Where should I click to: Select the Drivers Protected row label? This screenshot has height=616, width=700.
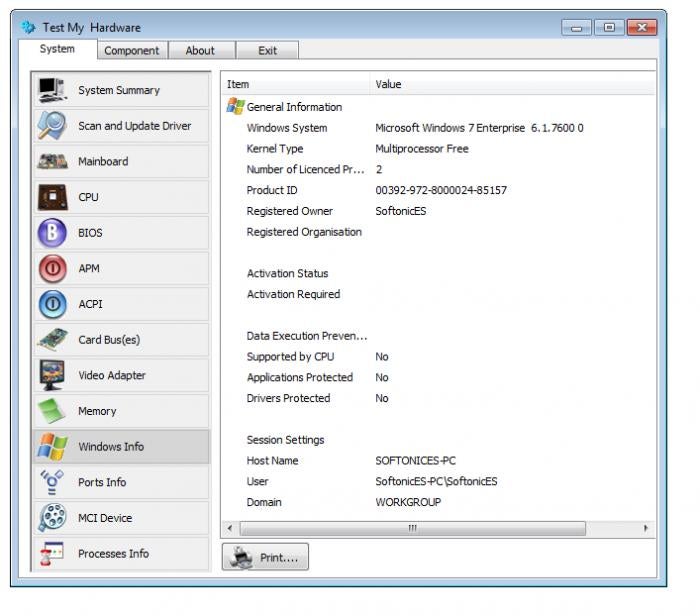pyautogui.click(x=288, y=398)
